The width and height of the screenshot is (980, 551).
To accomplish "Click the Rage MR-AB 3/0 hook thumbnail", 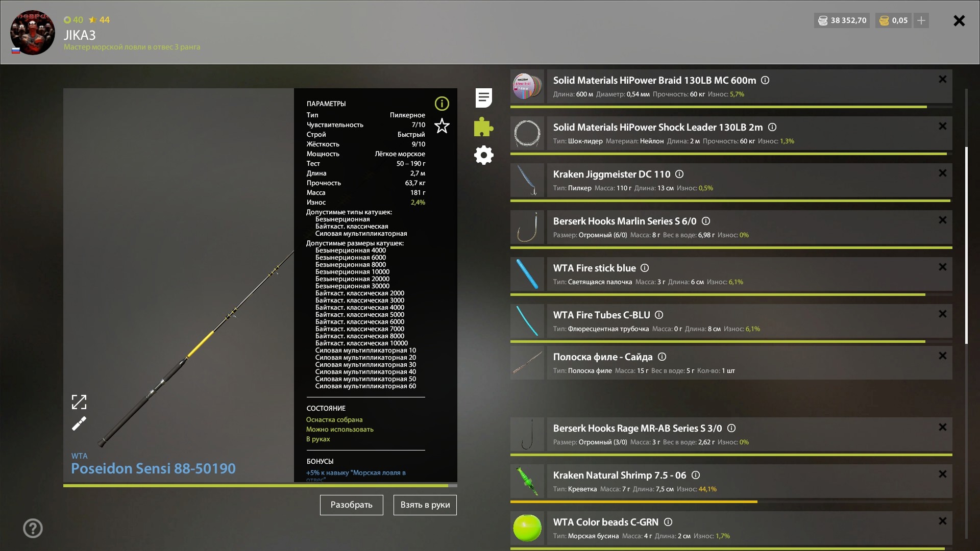I will click(527, 434).
